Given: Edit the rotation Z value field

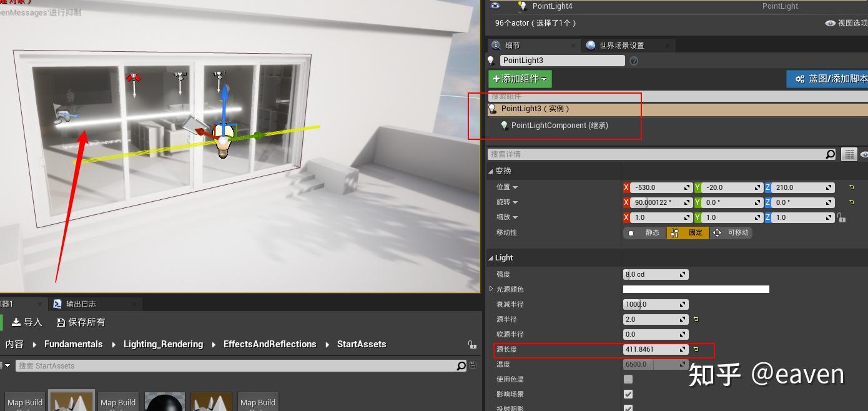Looking at the screenshot, I should point(803,202).
